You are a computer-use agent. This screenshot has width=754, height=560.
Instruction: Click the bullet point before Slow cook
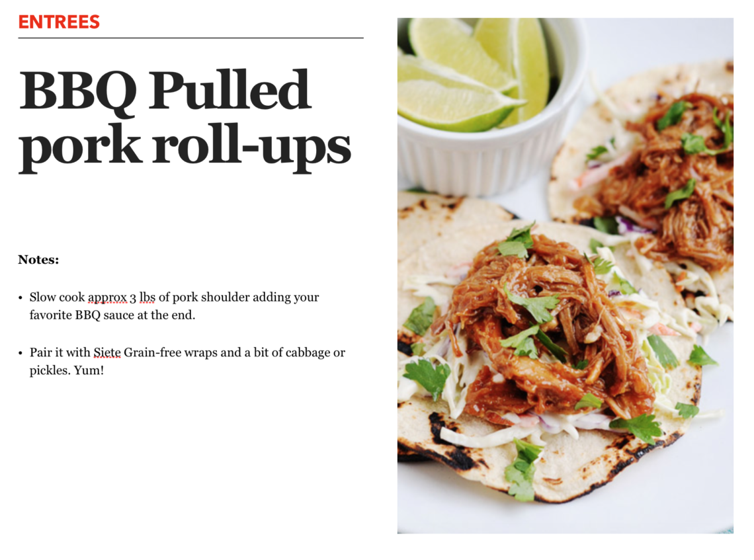(21, 298)
